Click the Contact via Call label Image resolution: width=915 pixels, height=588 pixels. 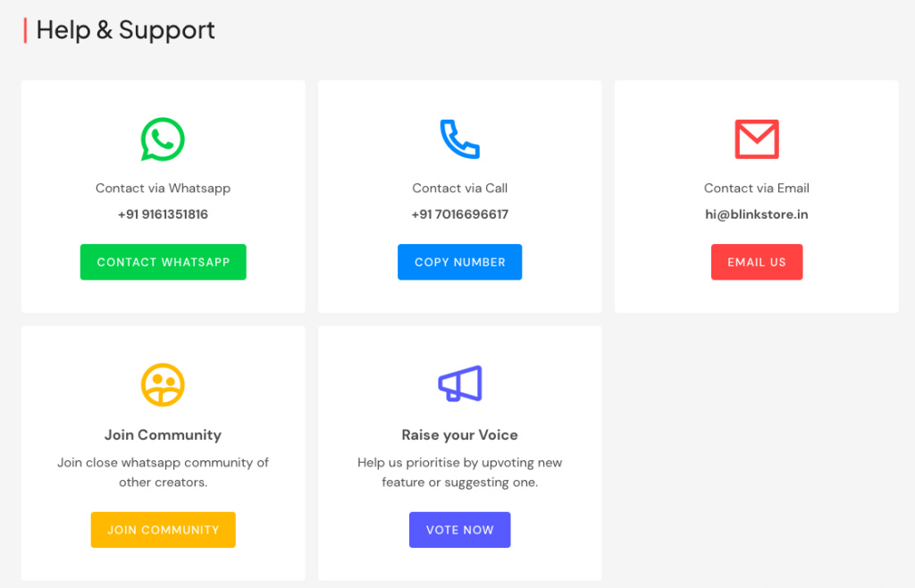(459, 188)
